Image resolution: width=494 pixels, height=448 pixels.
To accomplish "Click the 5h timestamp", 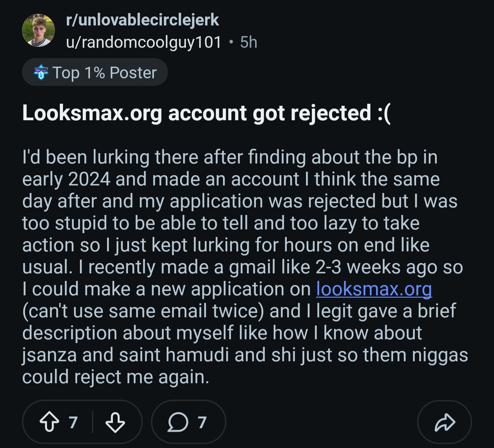I will (248, 42).
